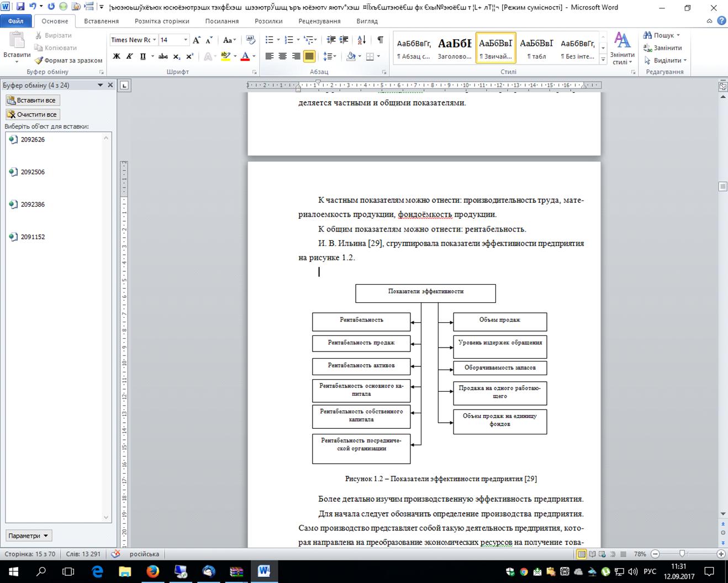Toggle italic formatting
Viewport: 728px width, 583px height.
(129, 56)
